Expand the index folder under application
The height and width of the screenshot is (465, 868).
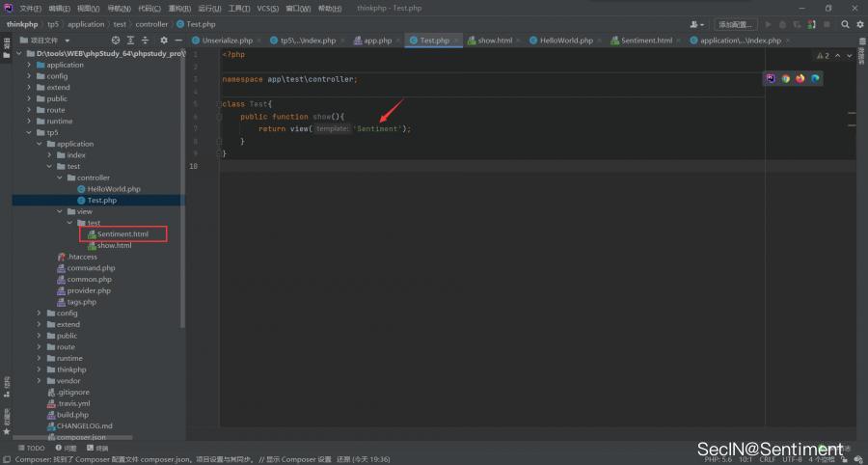(49, 155)
